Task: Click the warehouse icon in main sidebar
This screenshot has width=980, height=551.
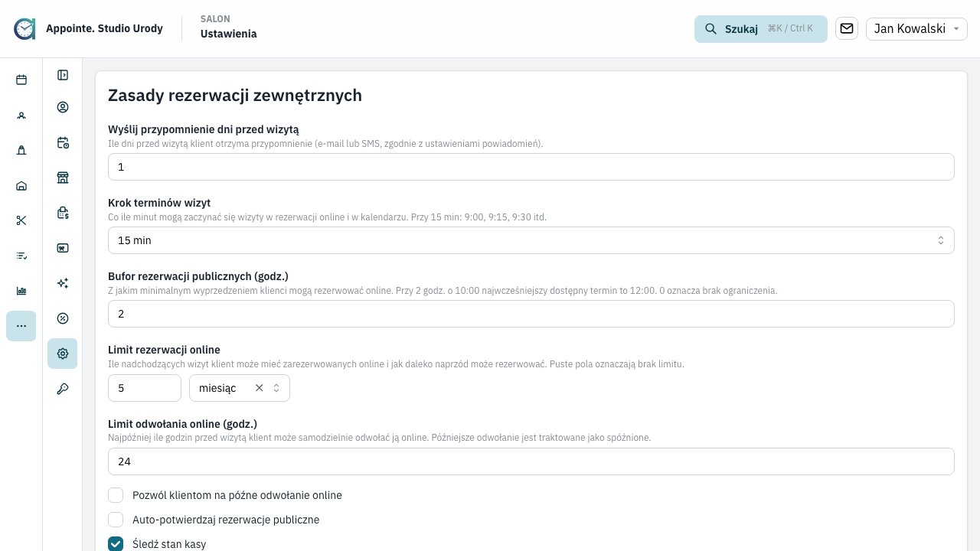Action: coord(21,185)
